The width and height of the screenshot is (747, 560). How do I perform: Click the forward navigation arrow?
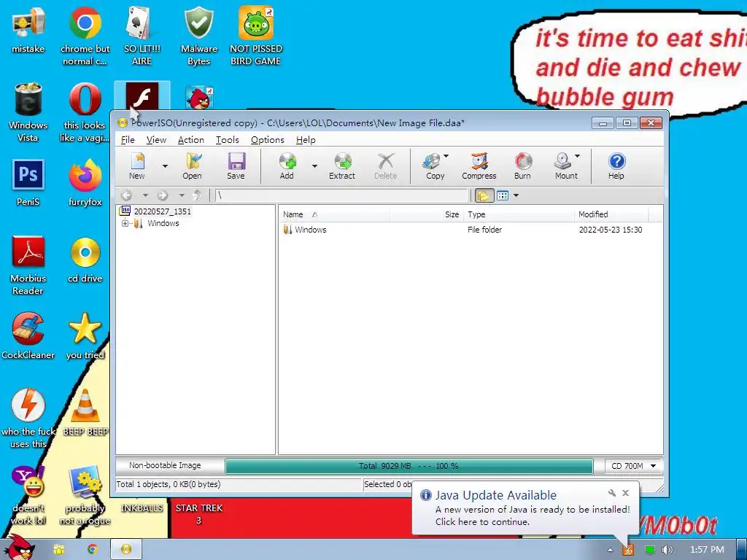click(x=163, y=195)
